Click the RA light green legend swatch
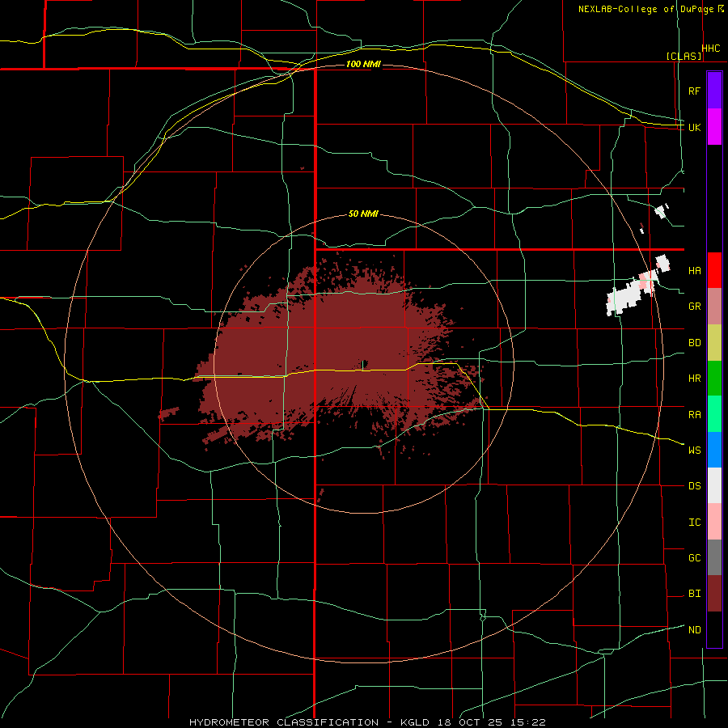This screenshot has width=728, height=728. [714, 414]
